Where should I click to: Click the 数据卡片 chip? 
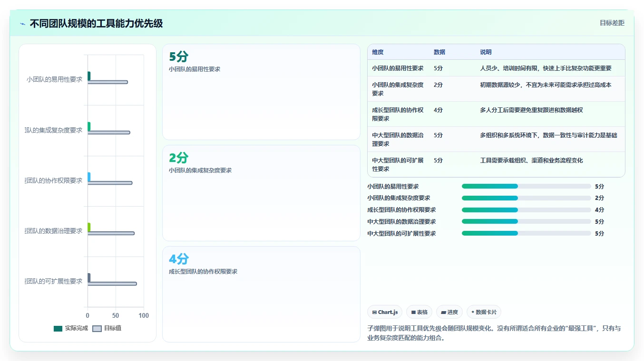[484, 312]
